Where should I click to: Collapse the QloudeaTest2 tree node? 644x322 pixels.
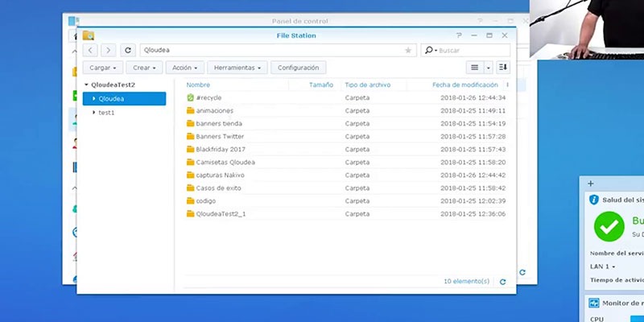coord(86,85)
